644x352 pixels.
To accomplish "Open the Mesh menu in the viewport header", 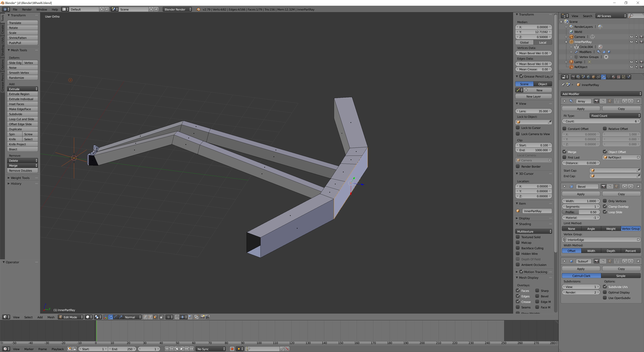I will coord(51,317).
